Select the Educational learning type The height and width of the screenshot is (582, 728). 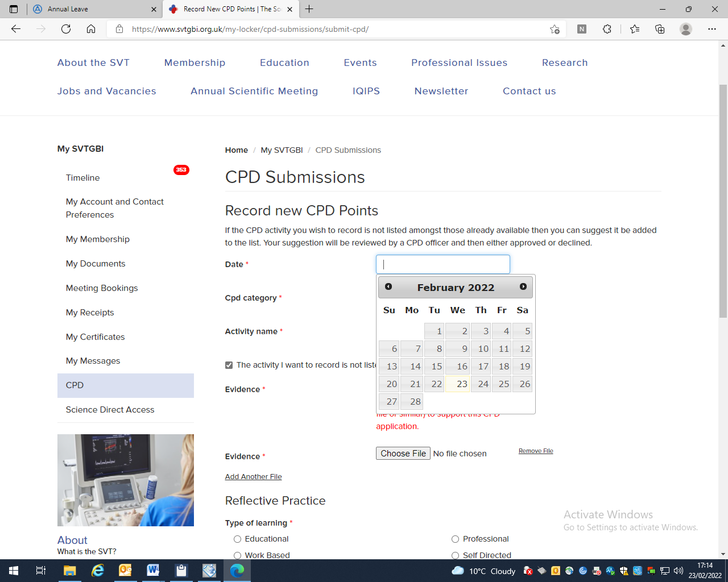point(238,539)
